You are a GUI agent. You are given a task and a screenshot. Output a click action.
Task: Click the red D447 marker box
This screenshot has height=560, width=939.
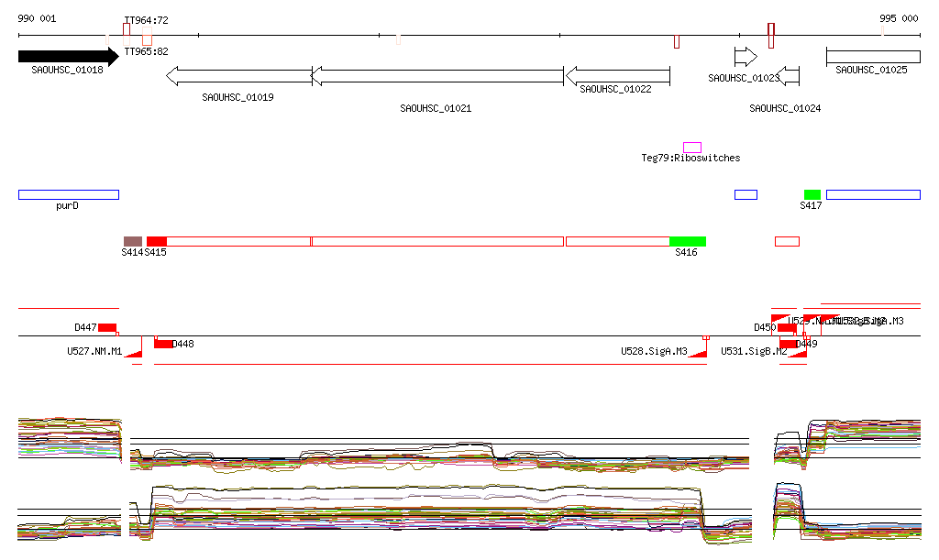107,327
